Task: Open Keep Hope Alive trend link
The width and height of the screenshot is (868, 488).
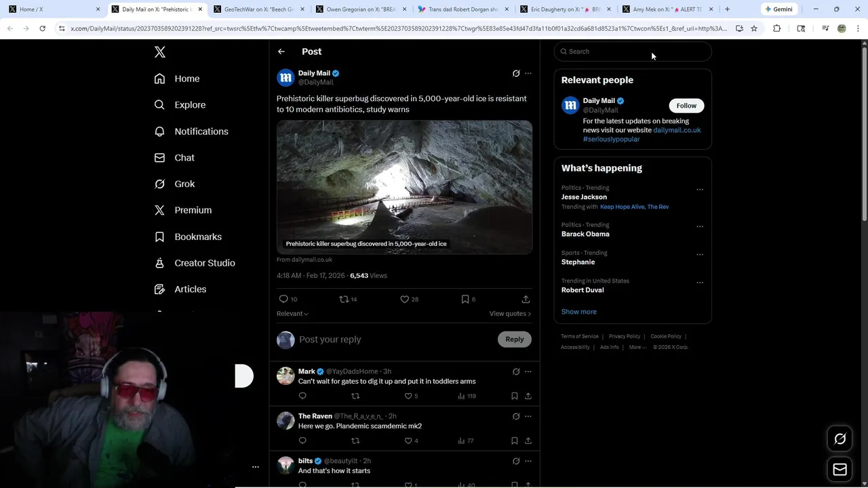Action: click(x=622, y=207)
